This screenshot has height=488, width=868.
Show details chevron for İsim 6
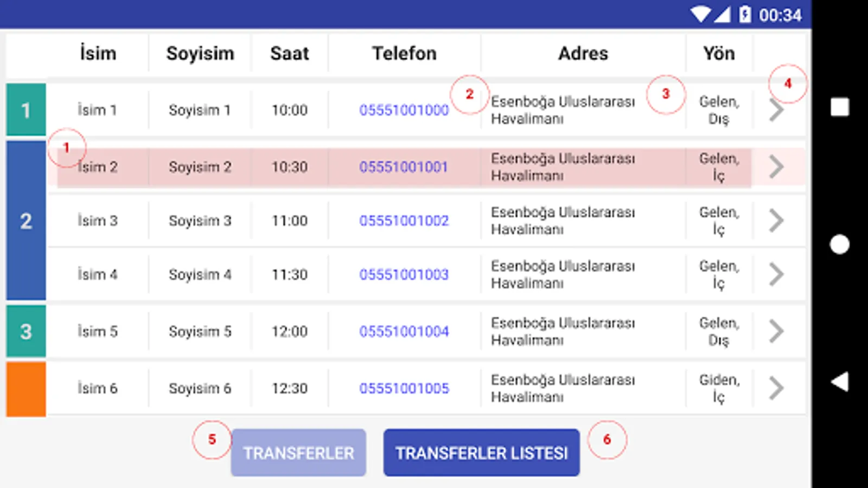point(776,388)
